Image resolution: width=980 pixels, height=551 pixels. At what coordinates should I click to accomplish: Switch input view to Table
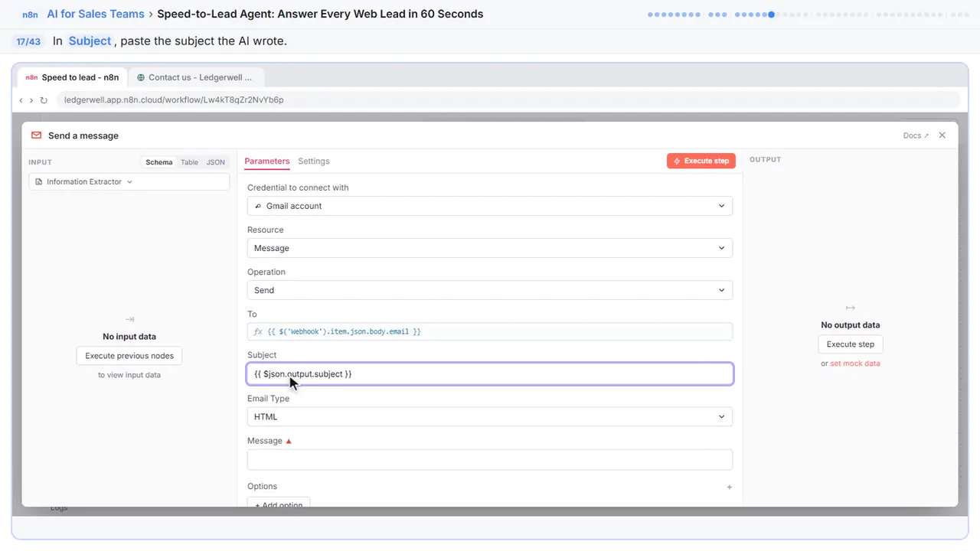[189, 162]
